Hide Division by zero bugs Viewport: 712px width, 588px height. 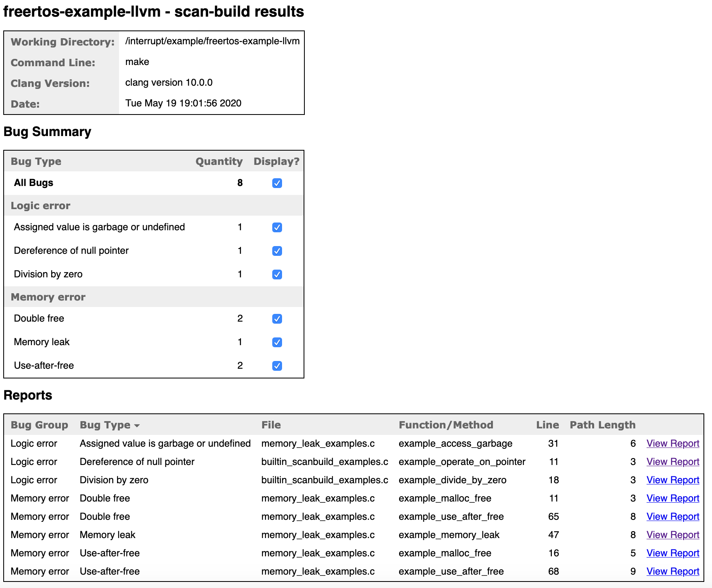[277, 275]
